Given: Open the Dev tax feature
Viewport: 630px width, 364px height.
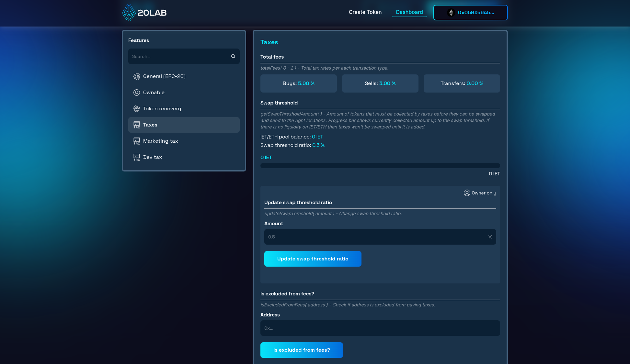Looking at the screenshot, I should pos(184,157).
